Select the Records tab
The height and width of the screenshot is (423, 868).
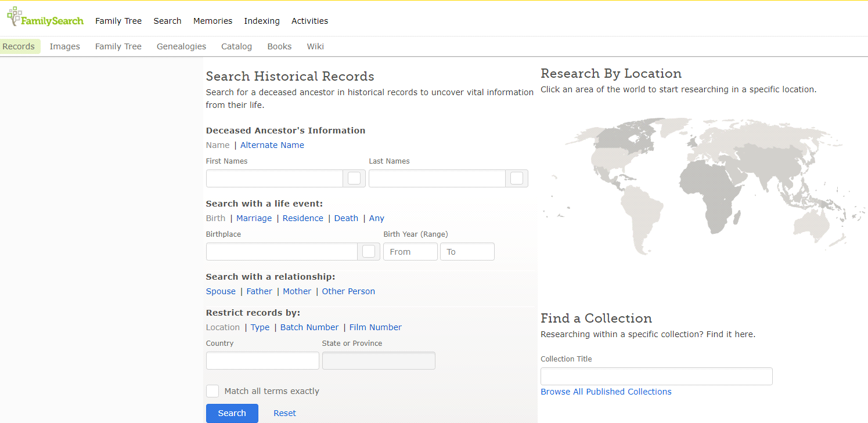pyautogui.click(x=19, y=46)
